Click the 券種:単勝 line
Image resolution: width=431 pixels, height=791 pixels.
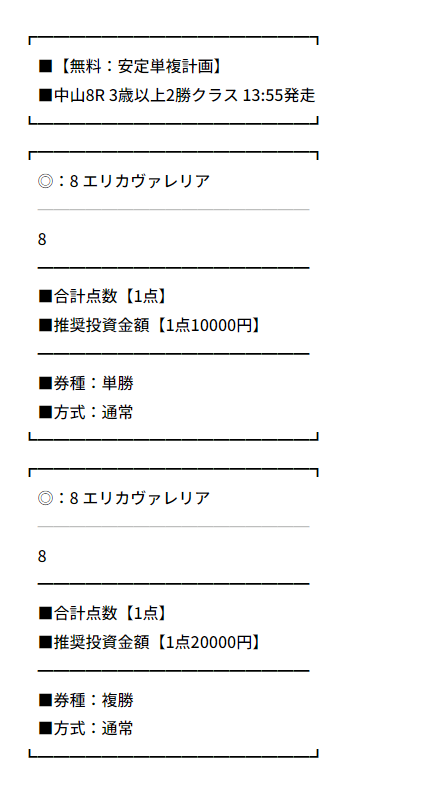pyautogui.click(x=86, y=383)
